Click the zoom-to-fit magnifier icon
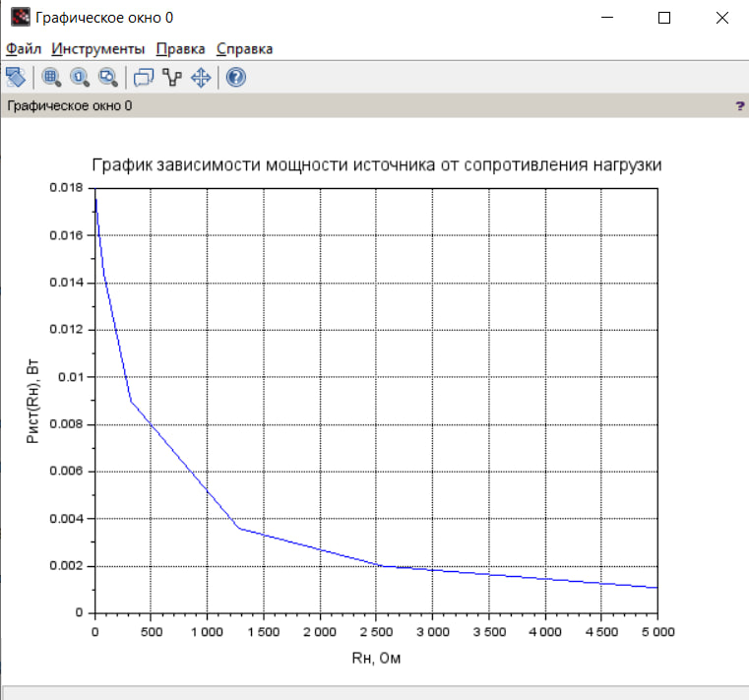The image size is (749, 700). click(108, 78)
